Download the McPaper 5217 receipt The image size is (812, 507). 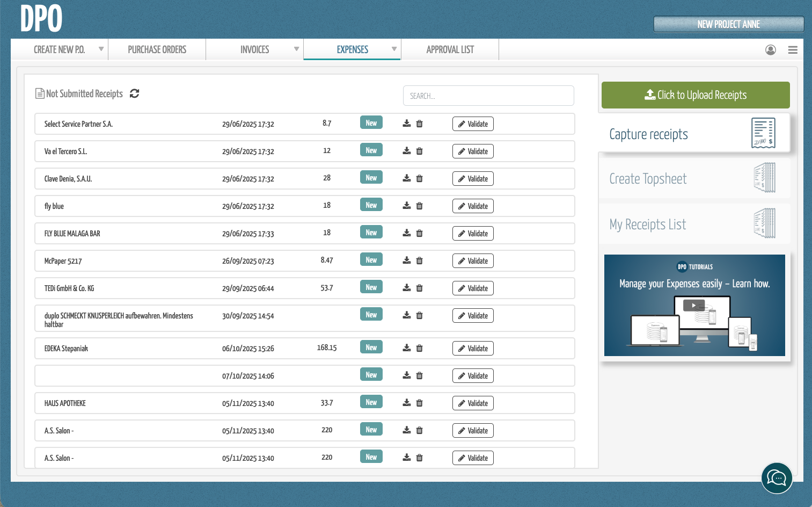[x=407, y=260]
